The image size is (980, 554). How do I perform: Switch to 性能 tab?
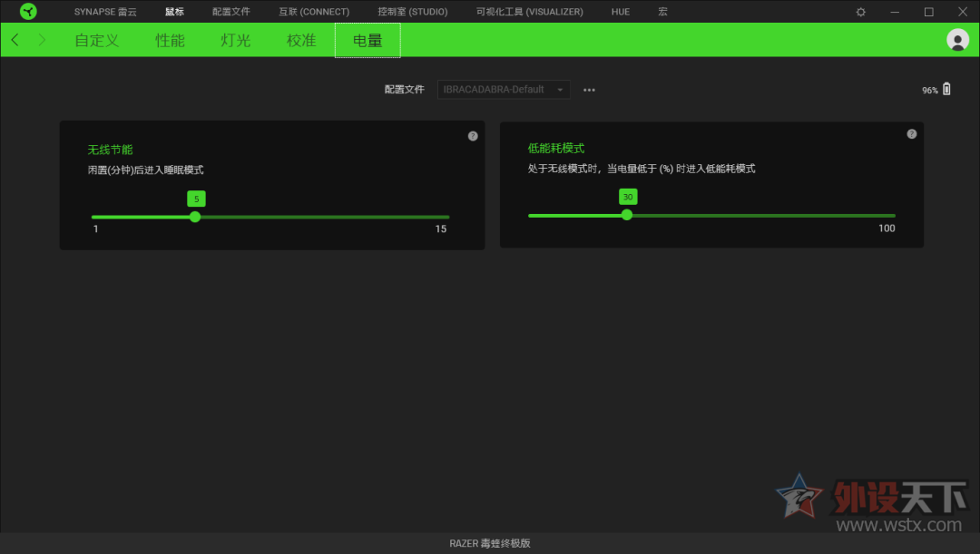click(170, 41)
